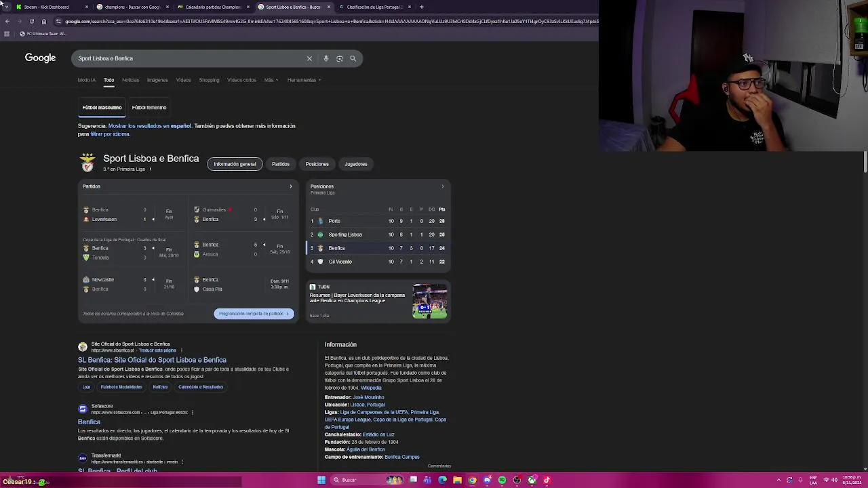
Task: Open the Google logo homepage
Action: (40, 58)
